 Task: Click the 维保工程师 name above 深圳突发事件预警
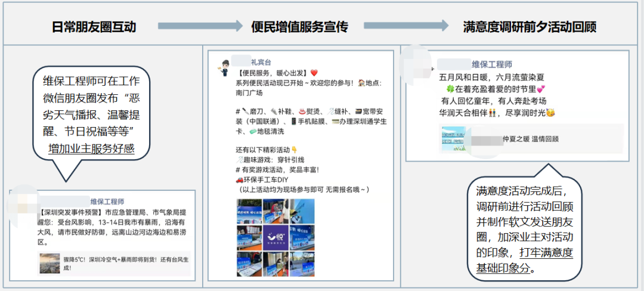[107, 202]
